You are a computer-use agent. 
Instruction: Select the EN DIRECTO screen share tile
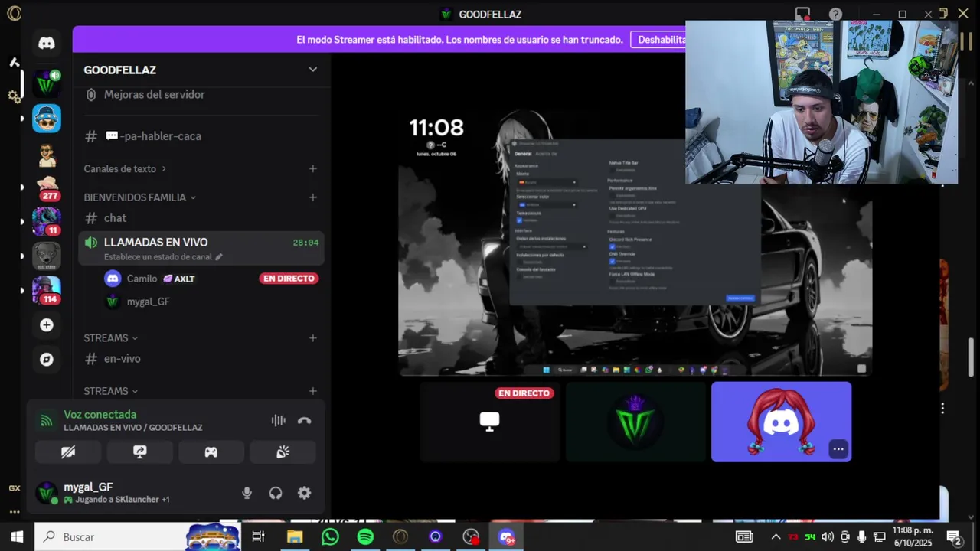[x=490, y=422]
